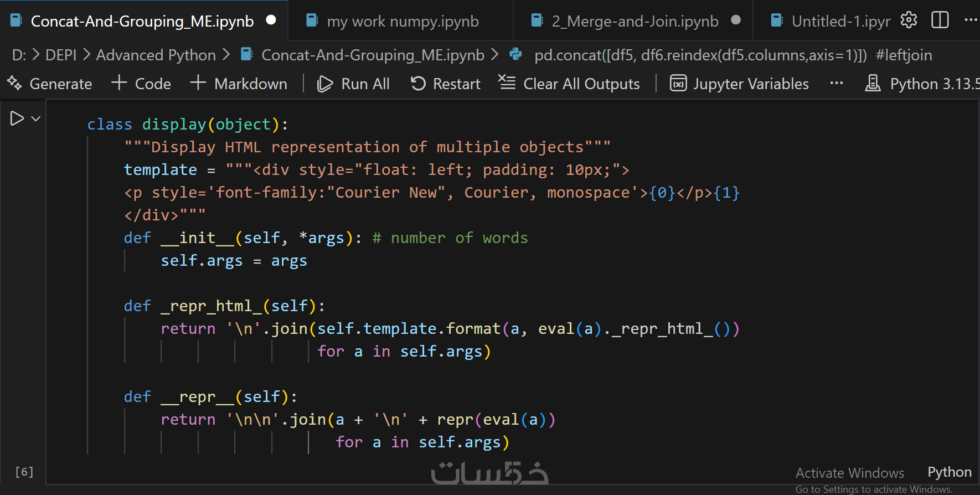
Task: Add a new Code cell
Action: point(142,84)
